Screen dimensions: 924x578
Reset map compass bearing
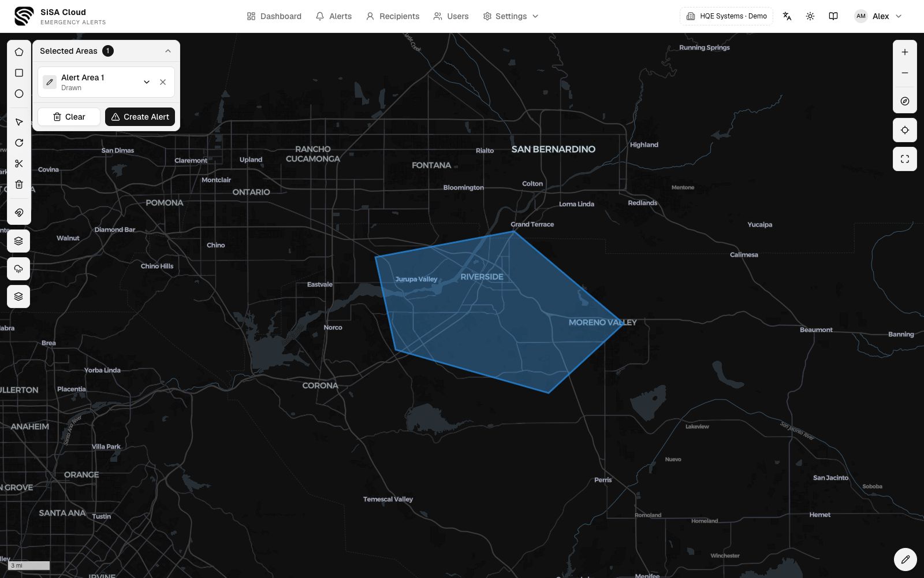tap(905, 101)
